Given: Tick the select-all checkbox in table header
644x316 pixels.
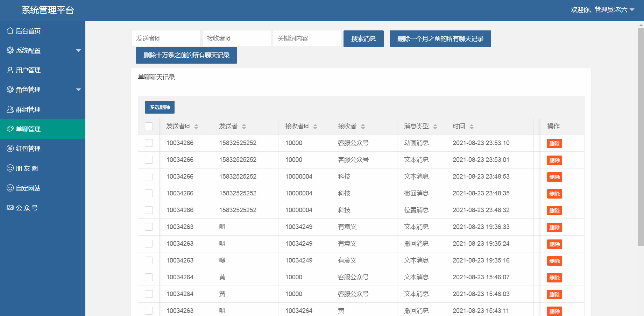Looking at the screenshot, I should click(x=149, y=126).
